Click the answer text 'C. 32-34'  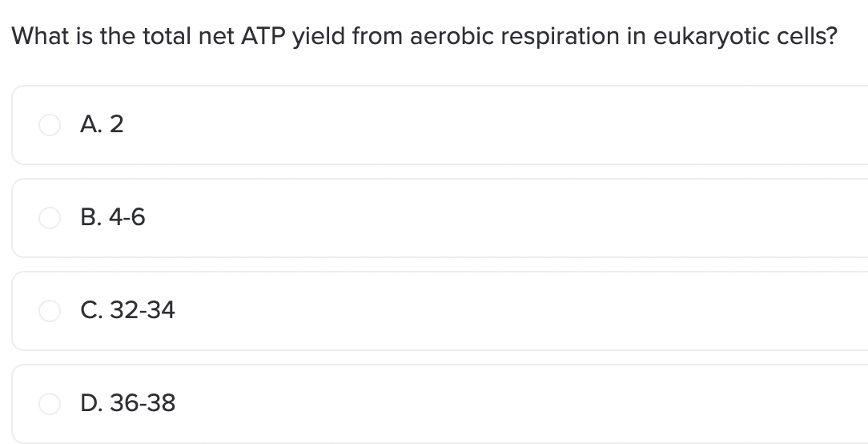128,310
